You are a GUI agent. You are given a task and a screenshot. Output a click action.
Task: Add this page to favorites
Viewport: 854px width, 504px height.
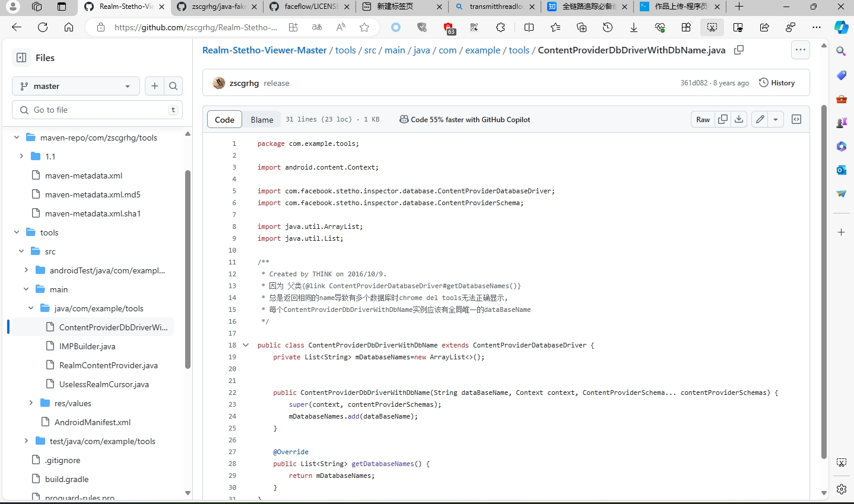pyautogui.click(x=364, y=27)
